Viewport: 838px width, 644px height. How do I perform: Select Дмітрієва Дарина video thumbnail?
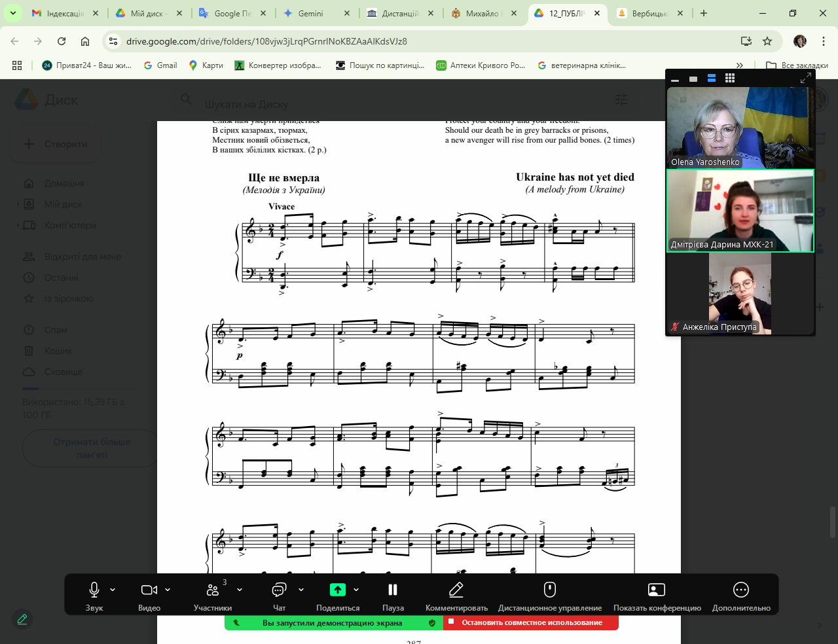pyautogui.click(x=740, y=211)
